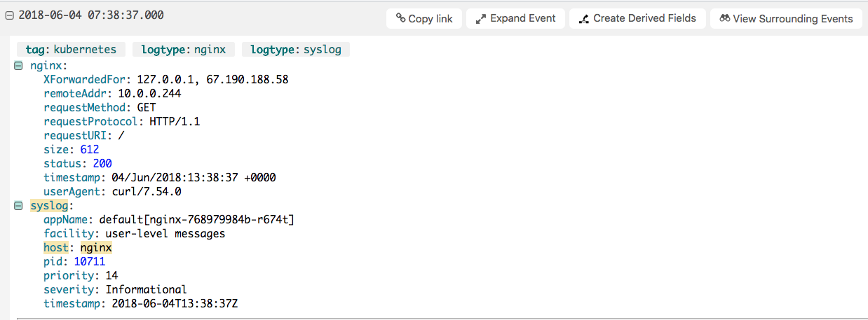
Task: Click the highlighted host field name
Action: point(55,248)
